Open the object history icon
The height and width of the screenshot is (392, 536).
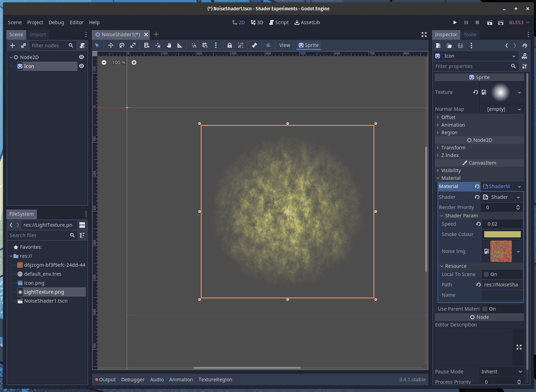[x=525, y=46]
